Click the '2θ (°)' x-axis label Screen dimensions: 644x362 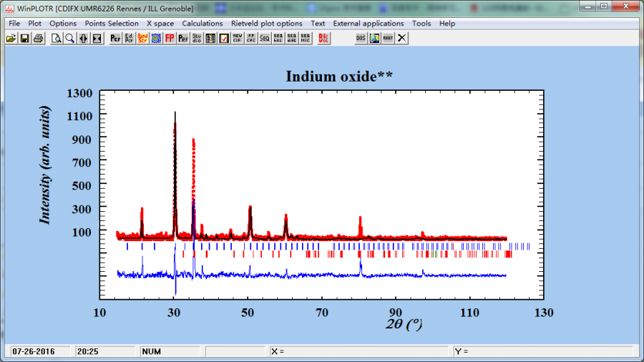point(404,324)
